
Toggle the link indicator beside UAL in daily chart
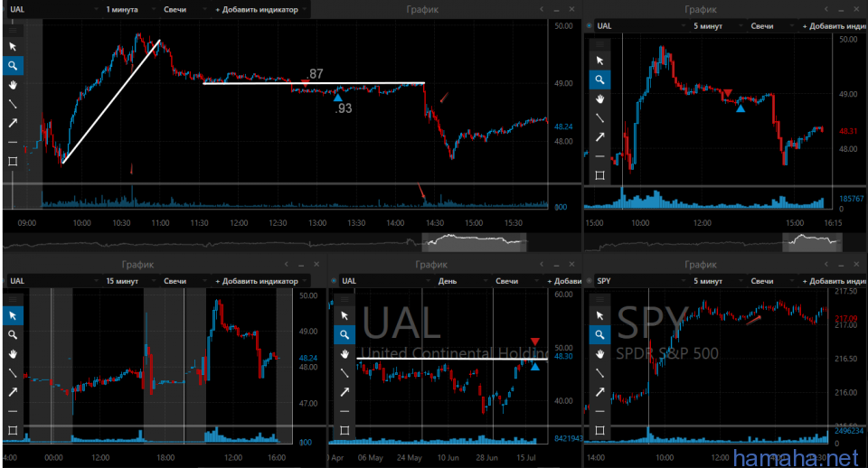tap(334, 281)
